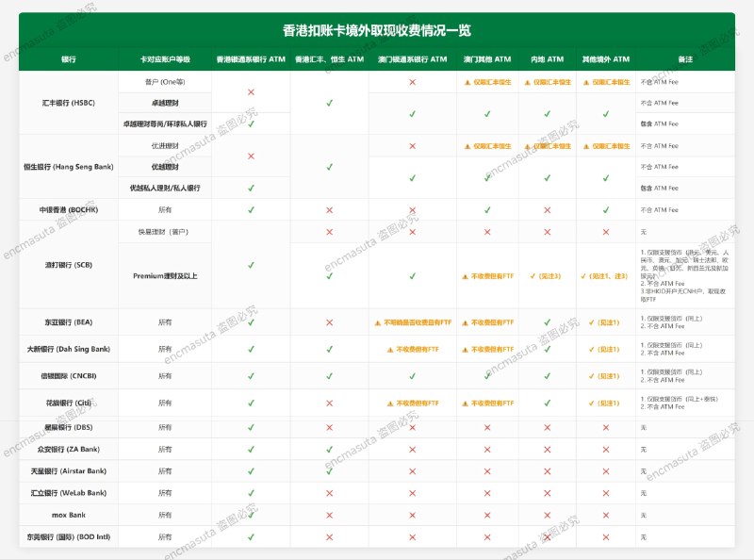Select the 中银香港 (BOCHK) cell
The height and width of the screenshot is (560, 754).
click(x=69, y=209)
